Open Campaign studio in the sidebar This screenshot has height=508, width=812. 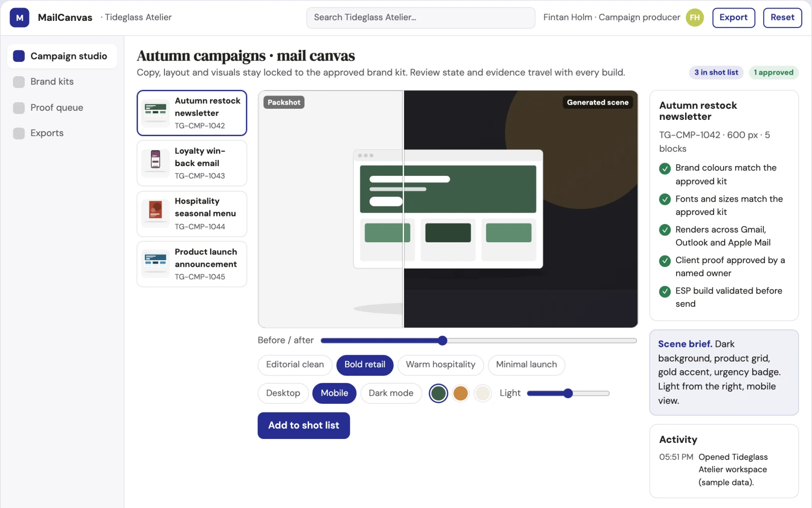(x=62, y=56)
